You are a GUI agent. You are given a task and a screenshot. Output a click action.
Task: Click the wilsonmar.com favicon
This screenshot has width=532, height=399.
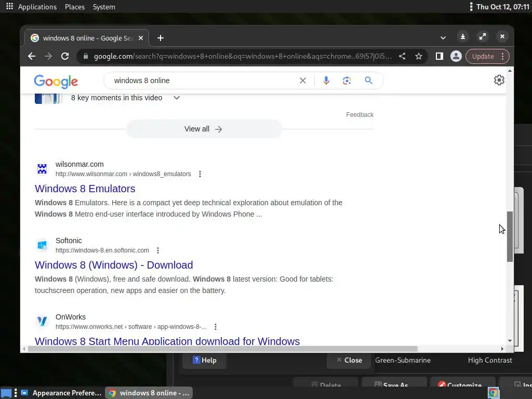click(x=42, y=169)
